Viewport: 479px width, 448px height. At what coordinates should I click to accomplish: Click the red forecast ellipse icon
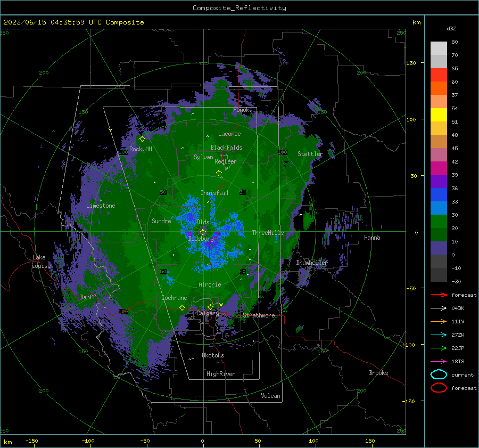[x=439, y=388]
